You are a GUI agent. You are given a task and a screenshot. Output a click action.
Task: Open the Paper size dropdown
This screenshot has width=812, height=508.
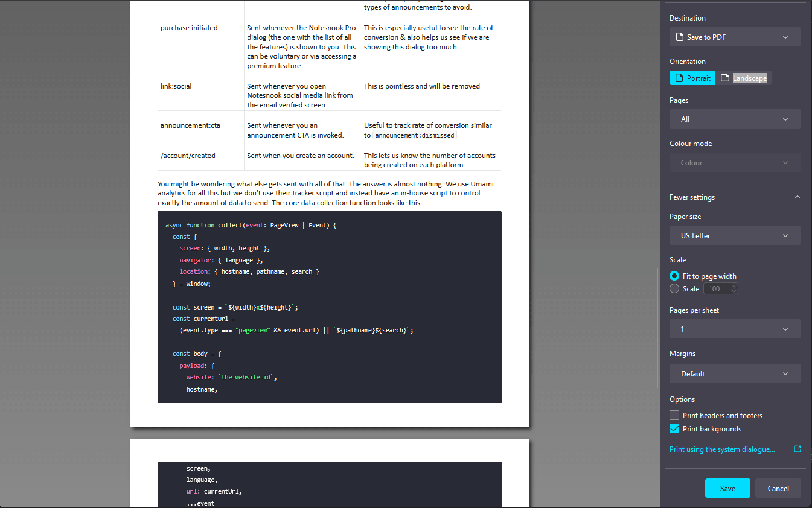[x=735, y=235]
